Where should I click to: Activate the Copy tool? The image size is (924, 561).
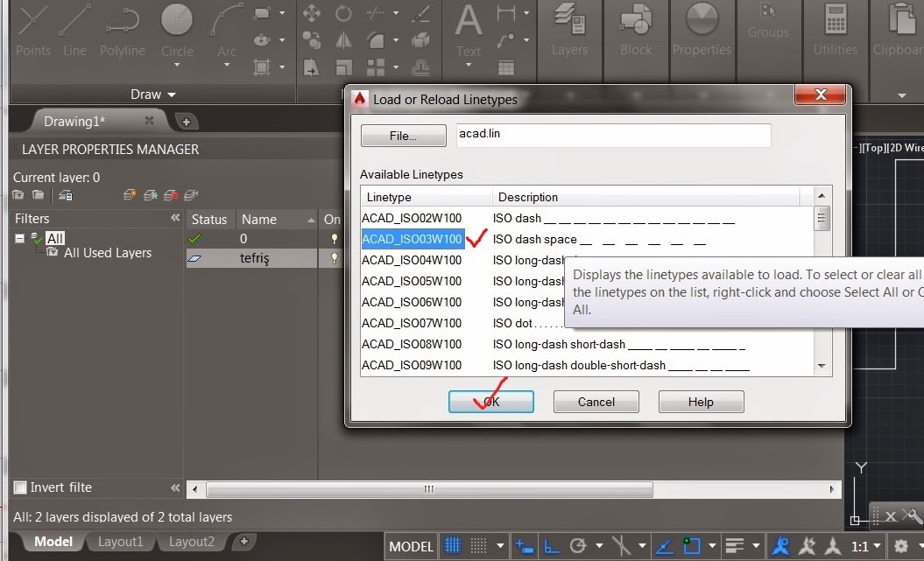pos(312,40)
